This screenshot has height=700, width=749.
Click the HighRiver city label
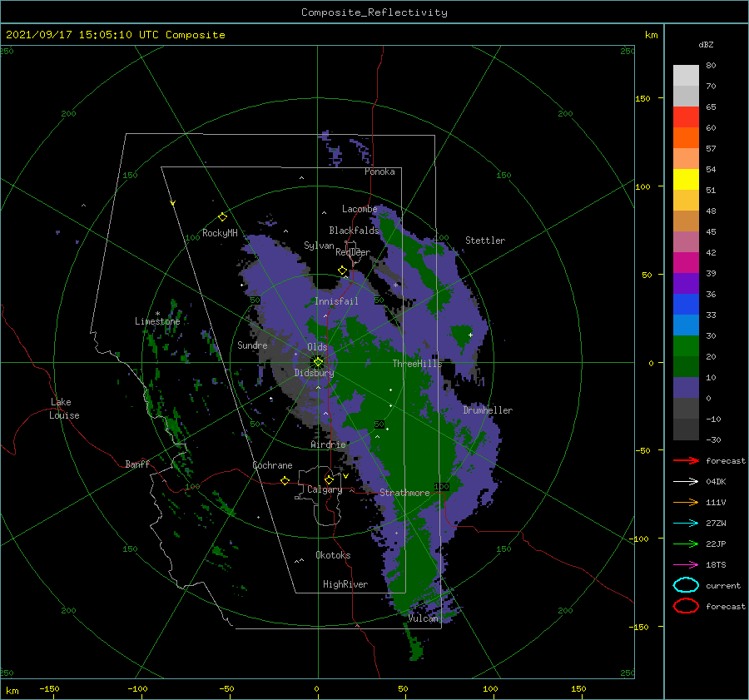(x=345, y=584)
